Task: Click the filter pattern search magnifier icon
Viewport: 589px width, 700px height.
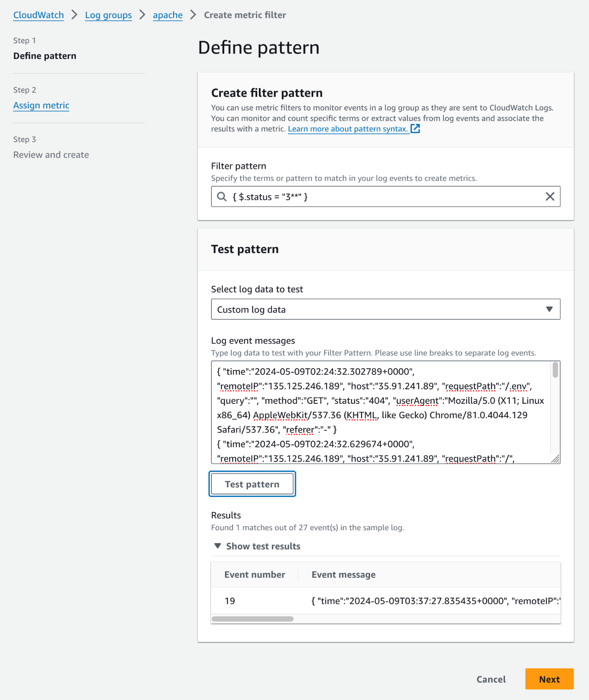Action: 222,197
